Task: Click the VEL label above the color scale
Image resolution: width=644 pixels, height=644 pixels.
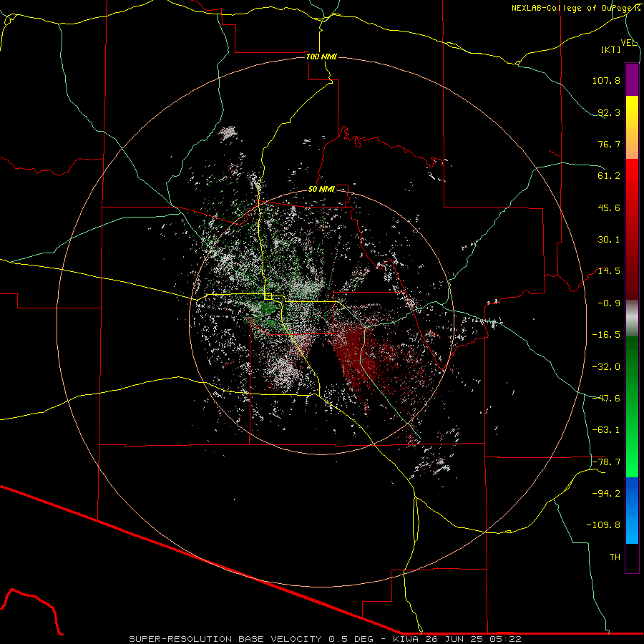Action: coord(628,43)
